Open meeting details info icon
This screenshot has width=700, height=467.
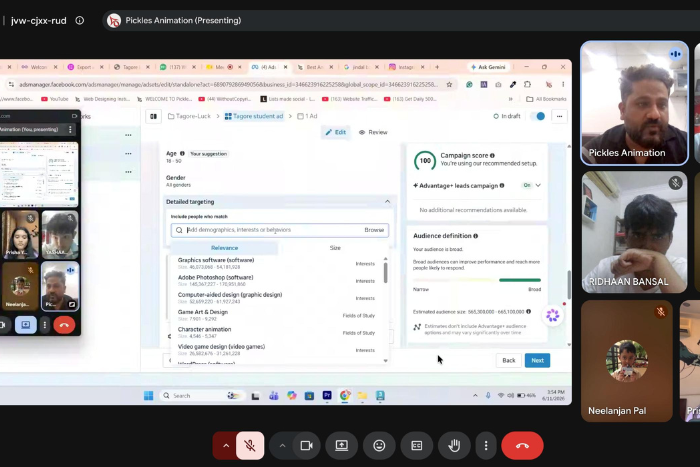click(79, 21)
